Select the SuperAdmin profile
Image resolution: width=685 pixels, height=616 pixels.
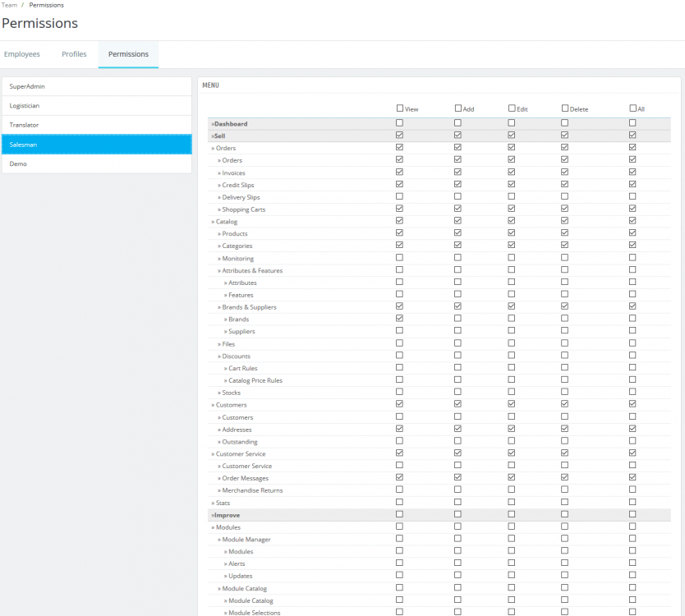coord(96,86)
